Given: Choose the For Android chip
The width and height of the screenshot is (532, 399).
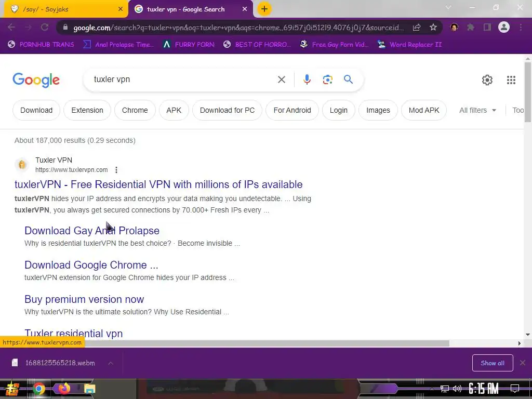Looking at the screenshot, I should (292, 110).
